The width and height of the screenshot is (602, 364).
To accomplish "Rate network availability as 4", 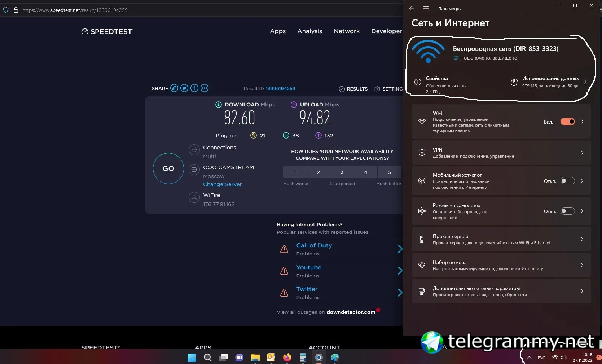I will click(x=366, y=172).
